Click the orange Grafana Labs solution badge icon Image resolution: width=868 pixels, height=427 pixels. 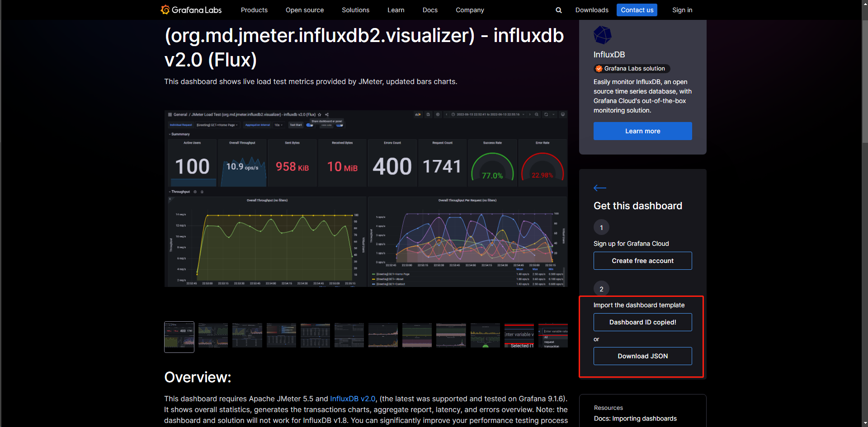(599, 69)
